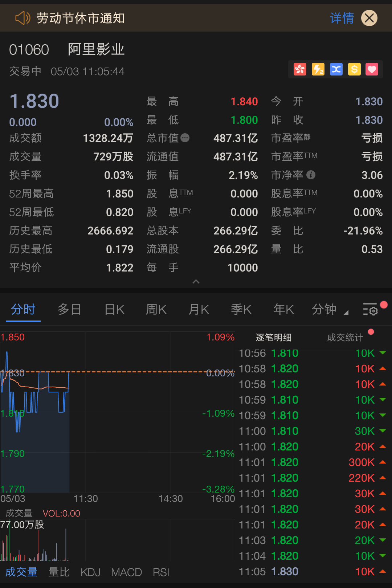
Task: Tap the blue crossed-arrows icon
Action: [336, 69]
